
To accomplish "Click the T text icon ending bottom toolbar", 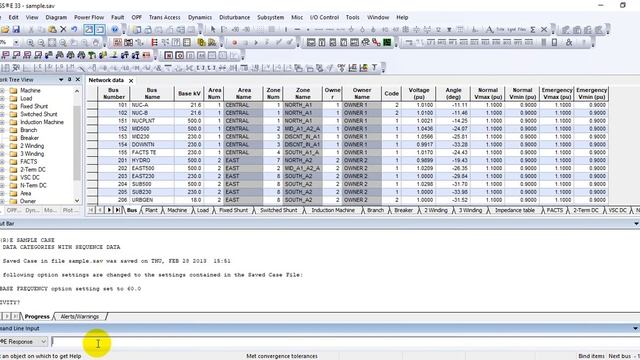I will coord(374,68).
